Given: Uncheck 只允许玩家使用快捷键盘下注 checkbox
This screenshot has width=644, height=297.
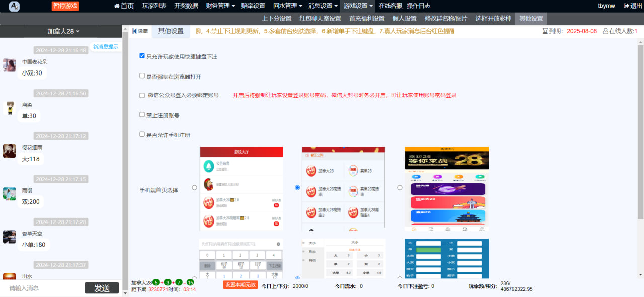Looking at the screenshot, I should 142,56.
